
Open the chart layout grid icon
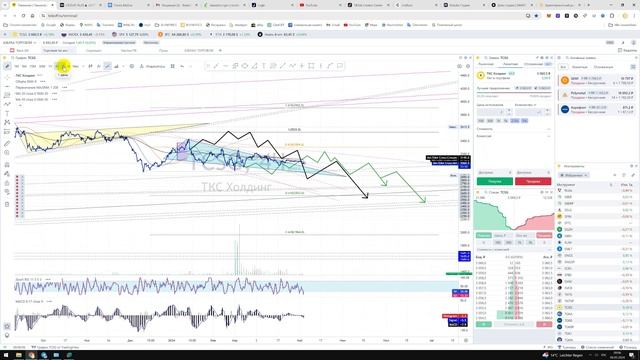pyautogui.click(x=173, y=66)
